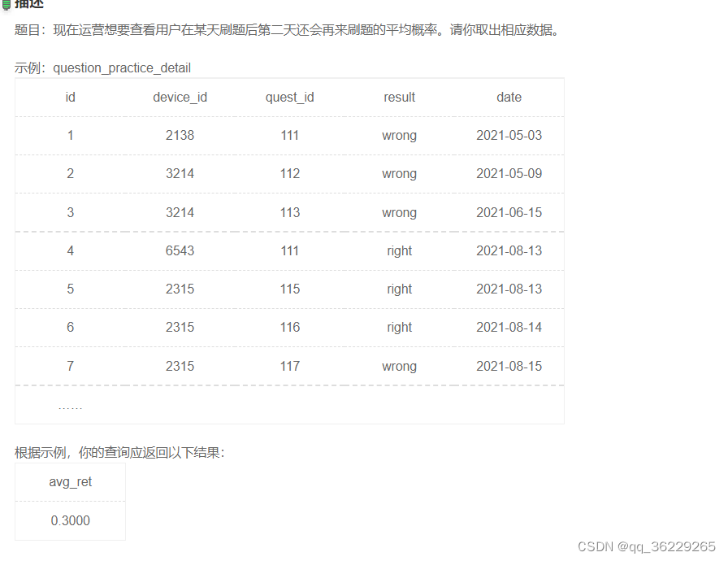
Task: Click the quest_id column header
Action: (289, 97)
